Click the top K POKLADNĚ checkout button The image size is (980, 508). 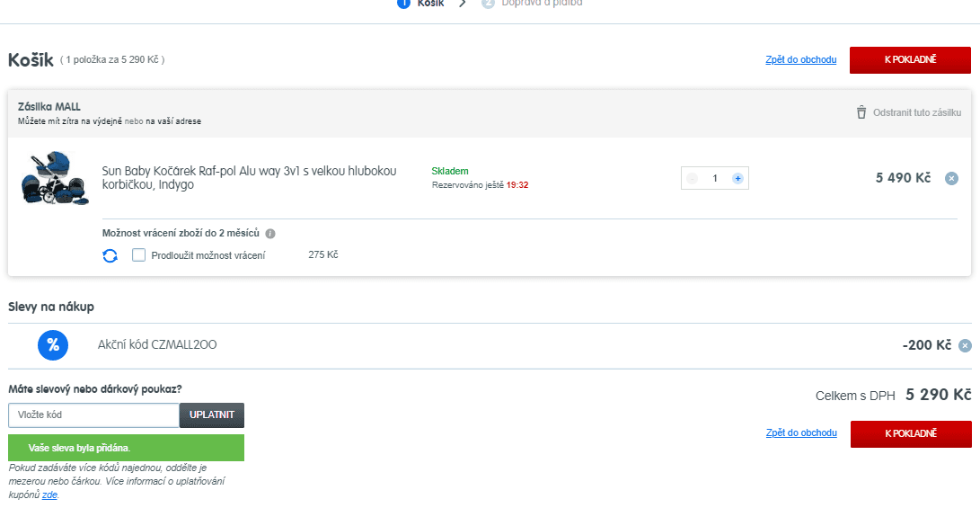(909, 60)
